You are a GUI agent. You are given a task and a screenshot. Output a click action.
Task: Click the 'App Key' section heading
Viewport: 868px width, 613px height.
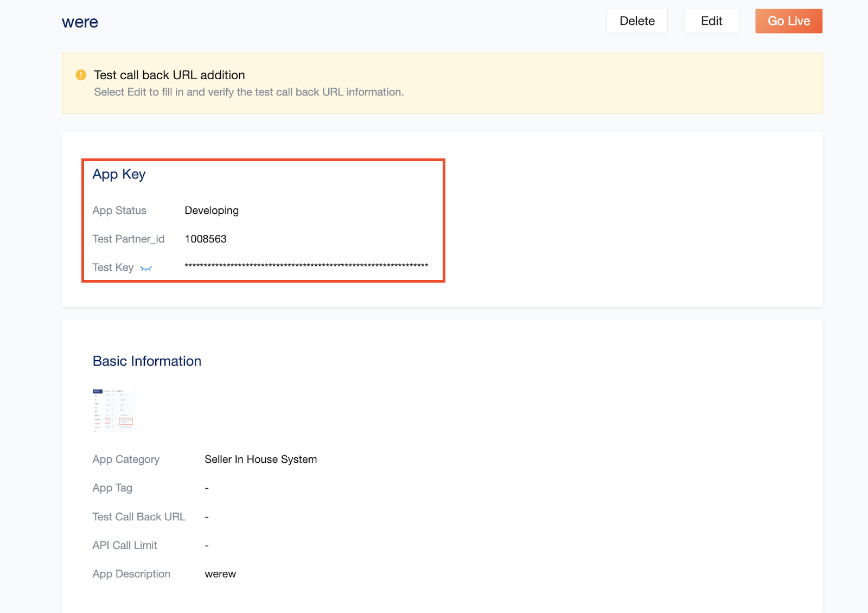tap(119, 174)
